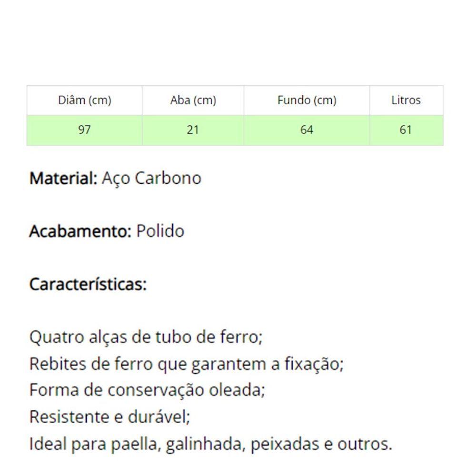Select the Litros value 61 cell

[x=406, y=130]
